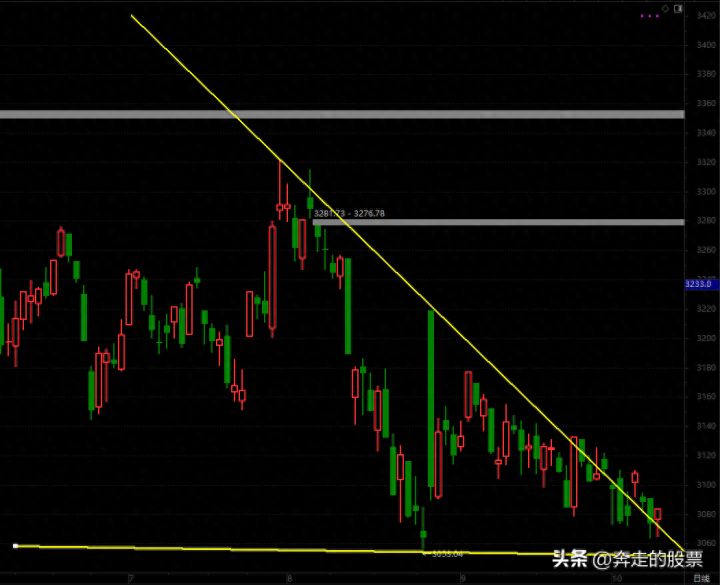Click the 3420 price axis label
Viewport: 720px width, 585px height.
(706, 16)
